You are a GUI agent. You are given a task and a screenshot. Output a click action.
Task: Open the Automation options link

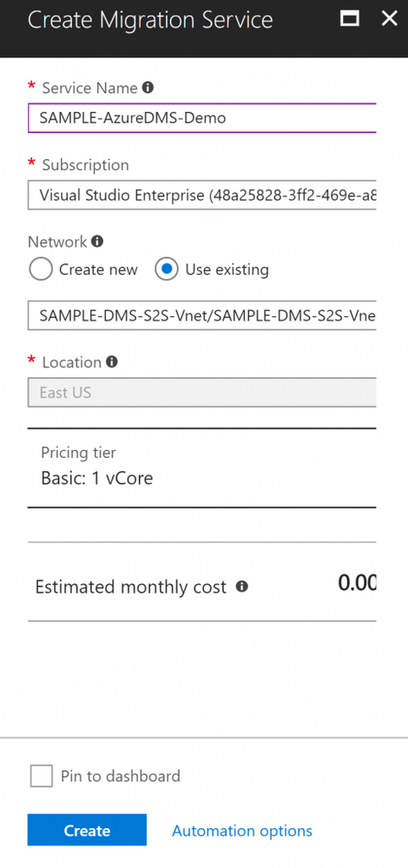[242, 831]
